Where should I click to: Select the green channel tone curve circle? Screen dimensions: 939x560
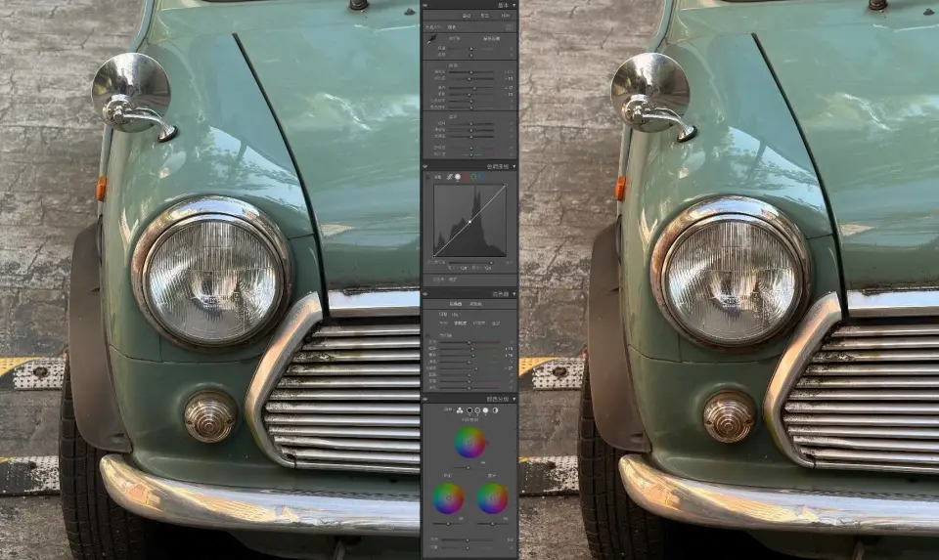[x=474, y=177]
